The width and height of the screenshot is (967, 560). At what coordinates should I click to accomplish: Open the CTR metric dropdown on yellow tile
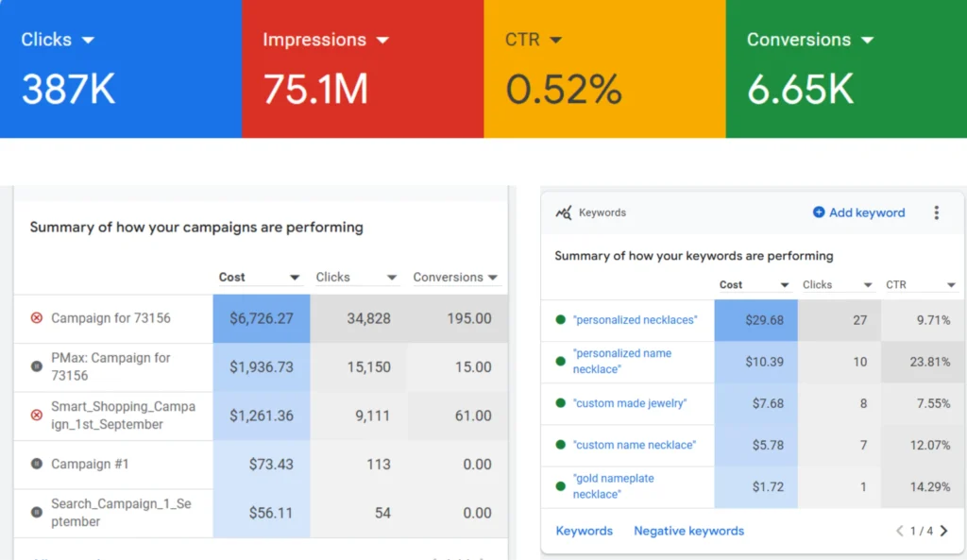point(555,40)
